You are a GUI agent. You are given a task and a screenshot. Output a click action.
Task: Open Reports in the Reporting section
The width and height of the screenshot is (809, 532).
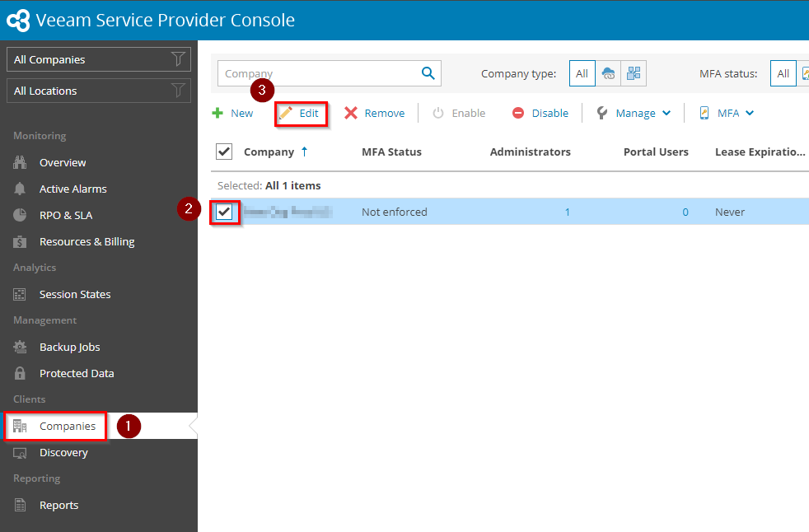click(58, 505)
